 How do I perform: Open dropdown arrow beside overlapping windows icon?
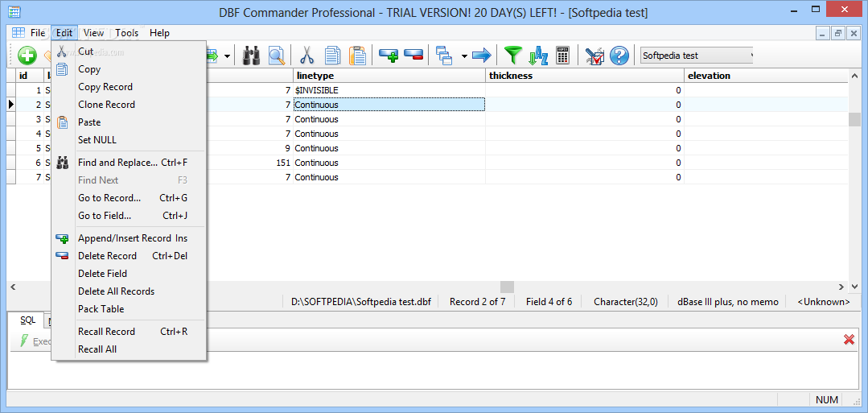pyautogui.click(x=464, y=56)
